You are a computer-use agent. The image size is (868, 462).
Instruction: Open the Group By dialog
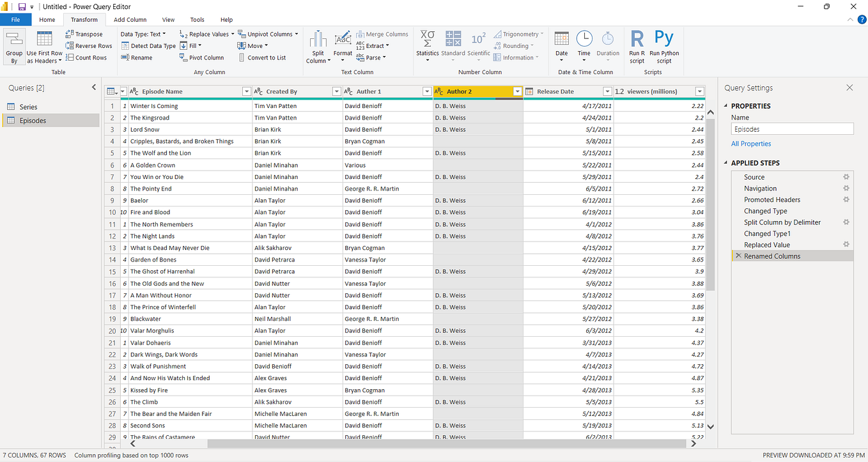click(x=13, y=46)
